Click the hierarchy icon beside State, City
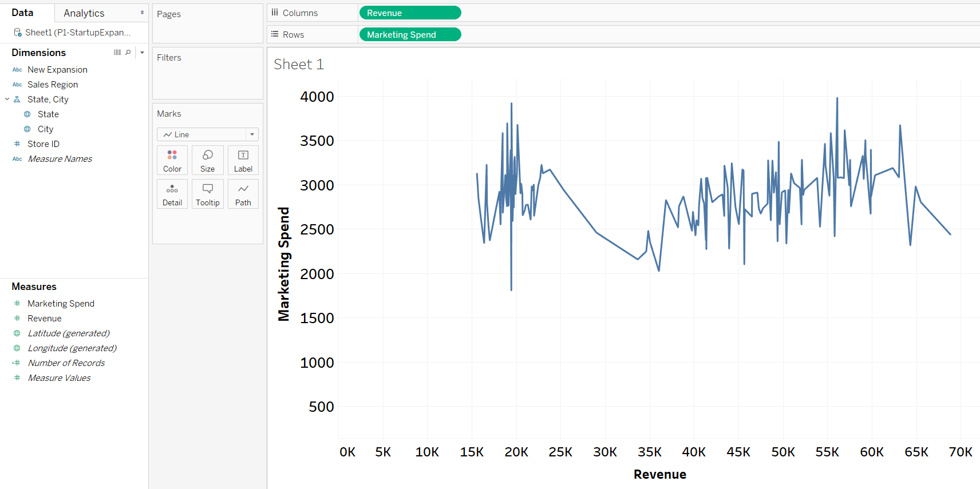 coord(17,100)
